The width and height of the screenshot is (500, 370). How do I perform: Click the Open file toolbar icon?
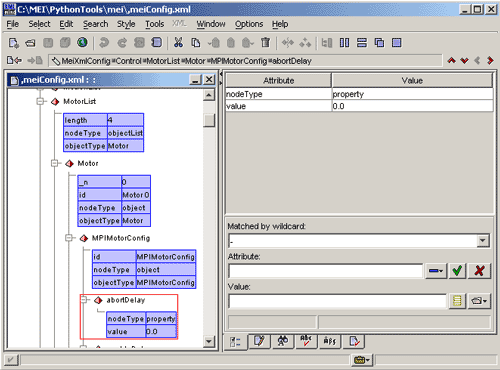point(31,43)
